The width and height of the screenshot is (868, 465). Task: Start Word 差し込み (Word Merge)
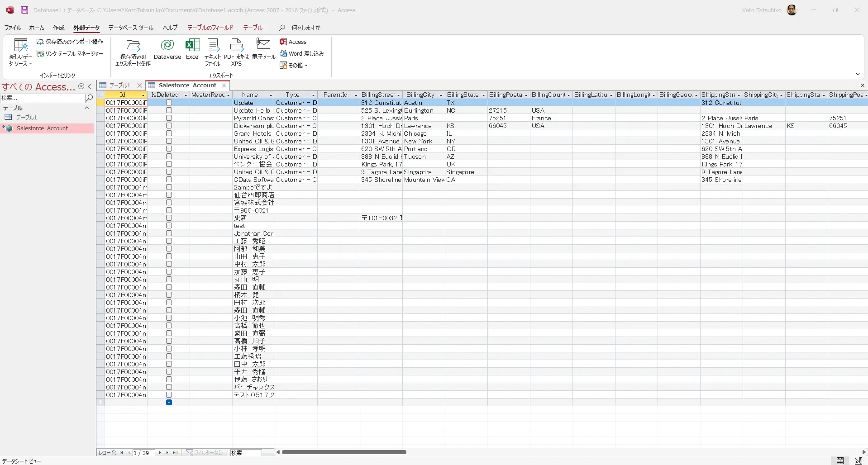tap(302, 53)
